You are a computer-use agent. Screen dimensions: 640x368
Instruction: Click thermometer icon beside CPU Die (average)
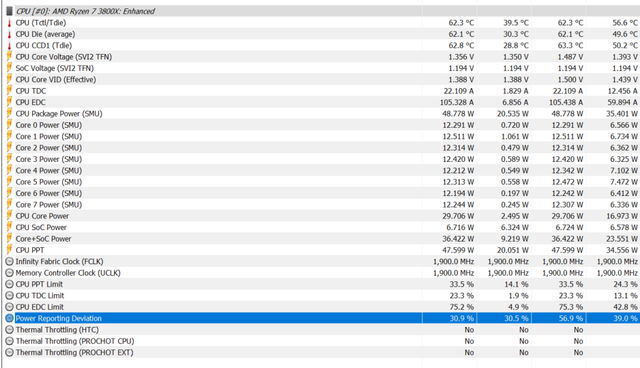coord(9,34)
